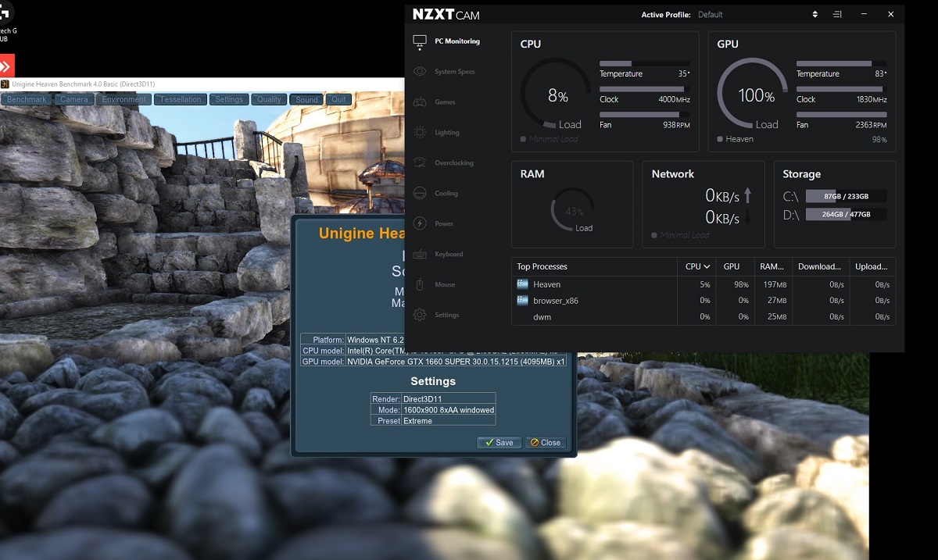This screenshot has height=560, width=938.
Task: Open Settings gear icon in sidebar
Action: pyautogui.click(x=420, y=316)
